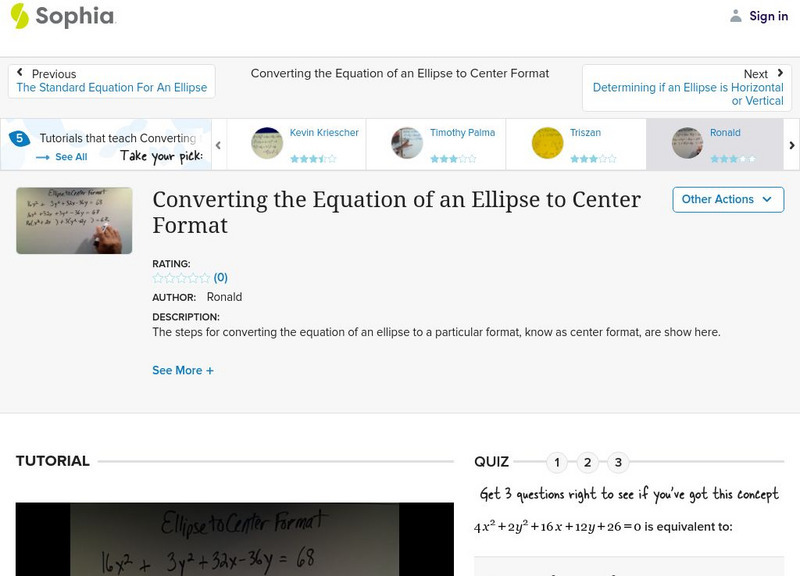The width and height of the screenshot is (800, 576).
Task: Open The Standard Equation For An Ellipse tutorial
Action: pyautogui.click(x=113, y=87)
